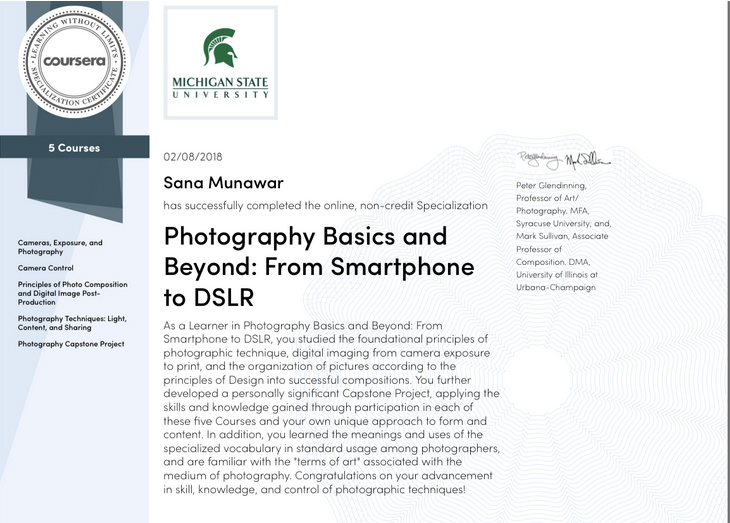Click the 'has successfully completed' line
This screenshot has height=523, width=730.
[x=325, y=205]
